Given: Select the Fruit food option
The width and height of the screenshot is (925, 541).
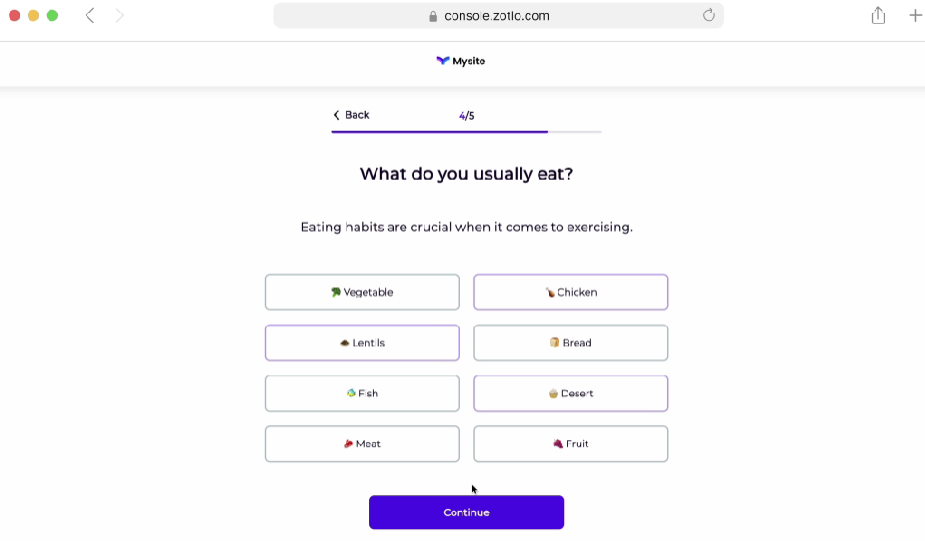Looking at the screenshot, I should (570, 444).
